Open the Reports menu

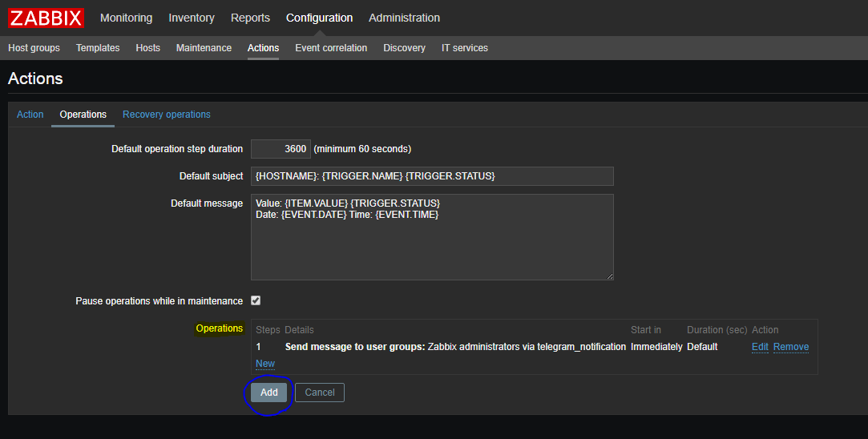[x=250, y=18]
